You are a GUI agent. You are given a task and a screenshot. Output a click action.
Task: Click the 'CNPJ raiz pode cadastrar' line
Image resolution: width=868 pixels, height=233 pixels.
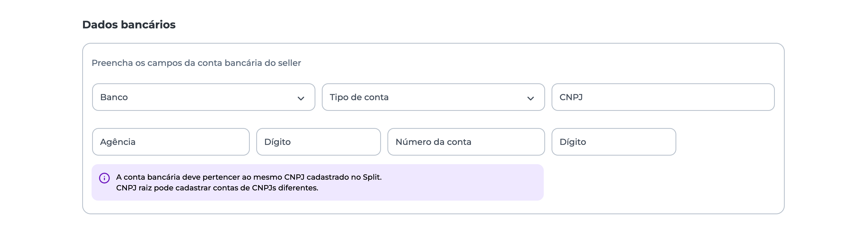[217, 188]
